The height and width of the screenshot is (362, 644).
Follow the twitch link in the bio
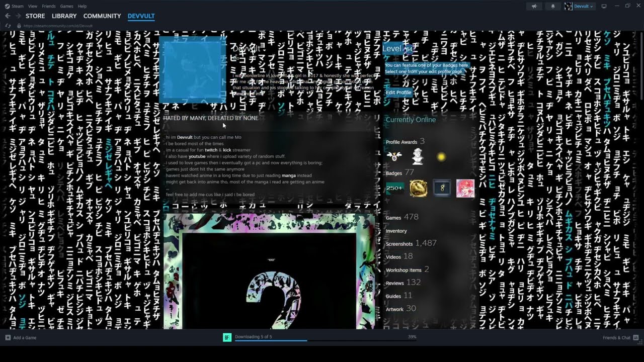[211, 150]
